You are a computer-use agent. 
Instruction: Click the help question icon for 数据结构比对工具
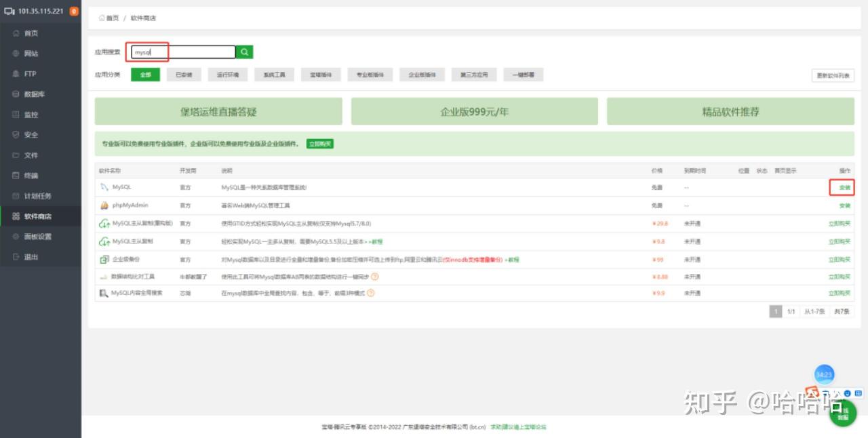374,277
